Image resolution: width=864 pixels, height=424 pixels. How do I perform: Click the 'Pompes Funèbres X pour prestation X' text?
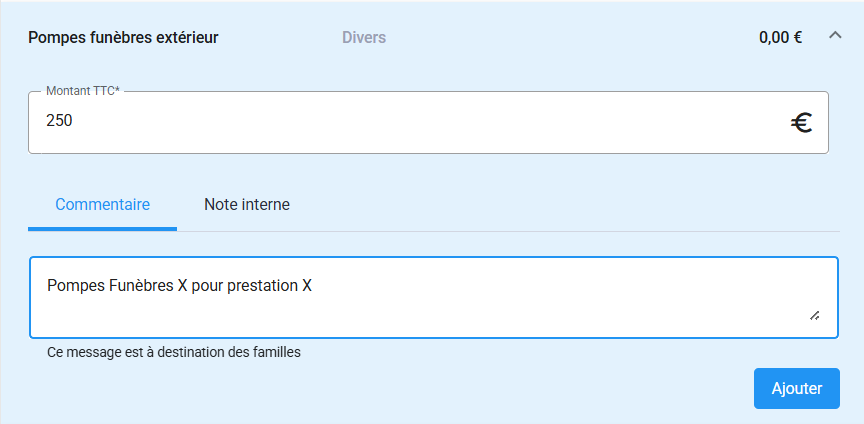tap(180, 286)
